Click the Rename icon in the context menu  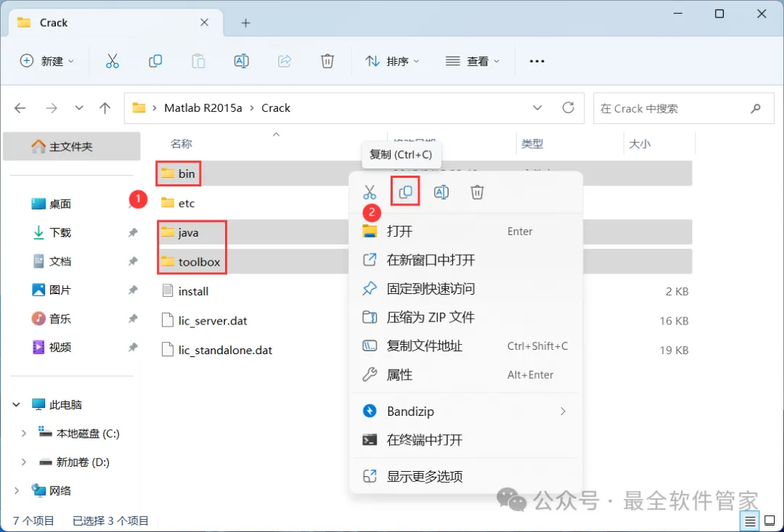(x=441, y=192)
